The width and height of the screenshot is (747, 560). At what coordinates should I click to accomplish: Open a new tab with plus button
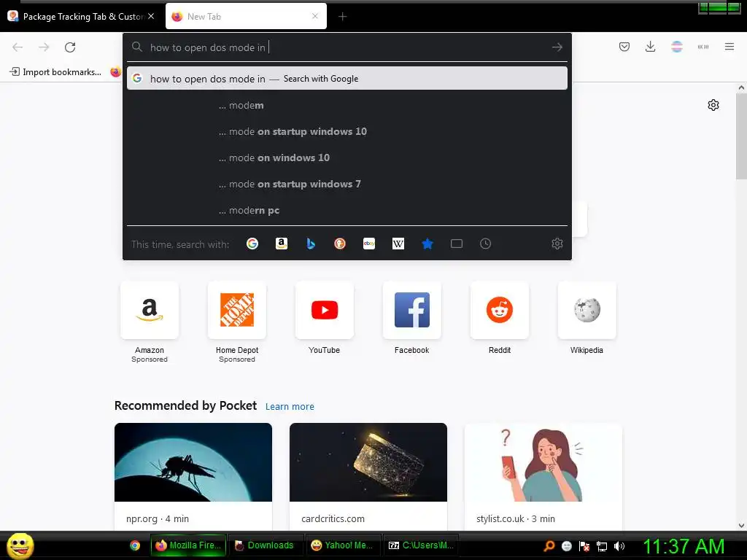pyautogui.click(x=342, y=17)
